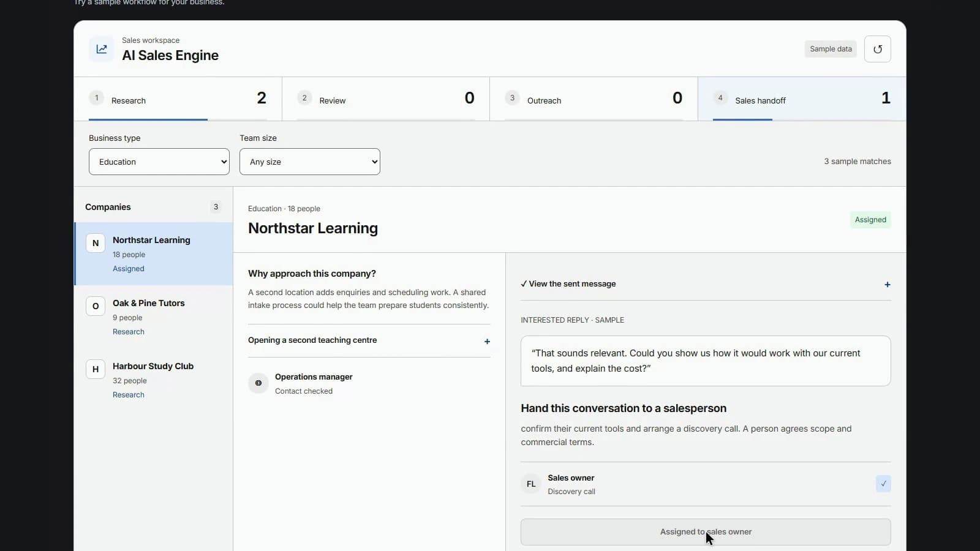This screenshot has width=980, height=551.
Task: Click the Assigned to sales owner button
Action: (706, 532)
